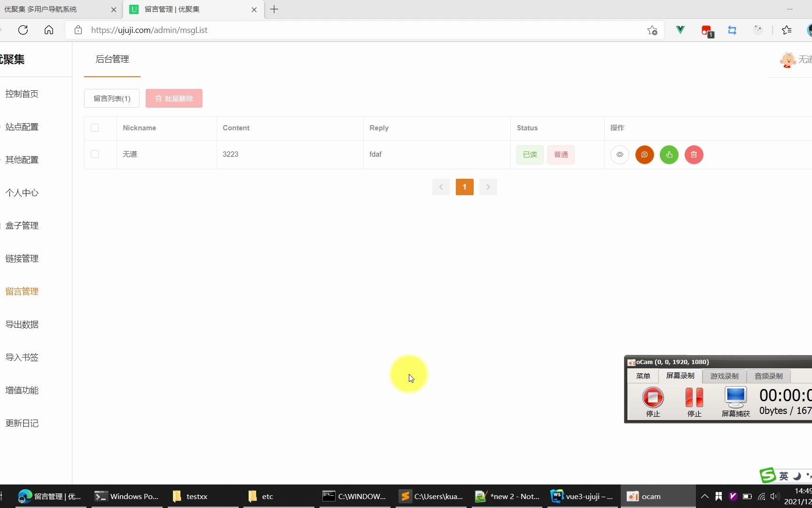Image resolution: width=812 pixels, height=508 pixels.
Task: Open 留言管理 in the sidebar
Action: [22, 291]
